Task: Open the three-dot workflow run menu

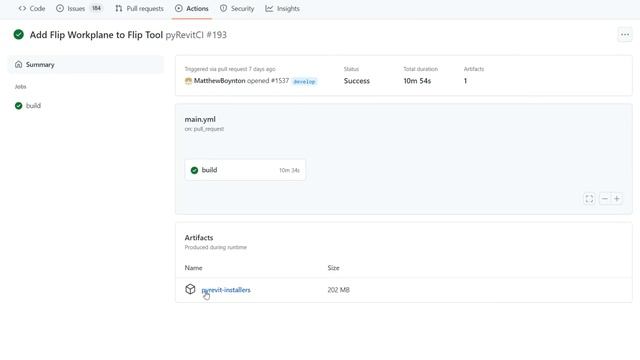Action: click(625, 35)
